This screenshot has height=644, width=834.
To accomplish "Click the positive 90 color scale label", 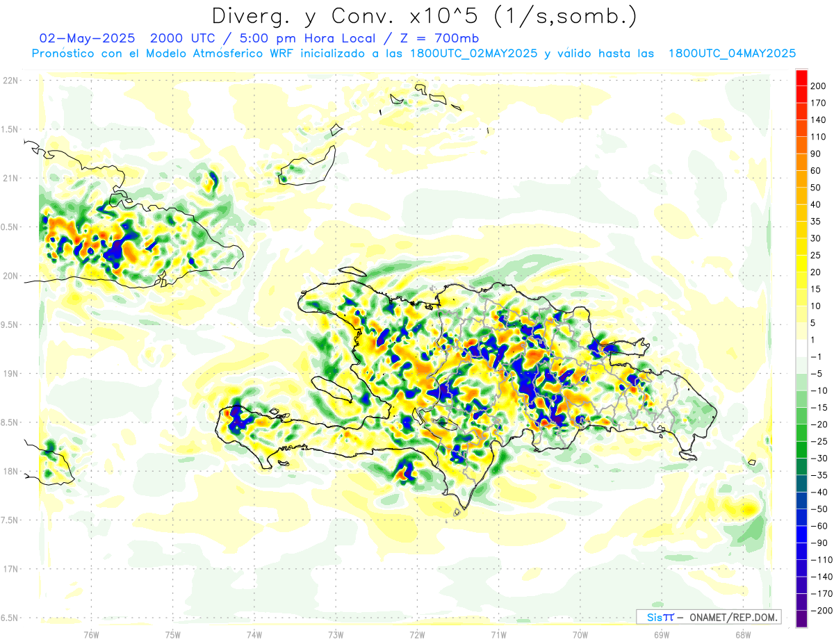I will pyautogui.click(x=817, y=154).
